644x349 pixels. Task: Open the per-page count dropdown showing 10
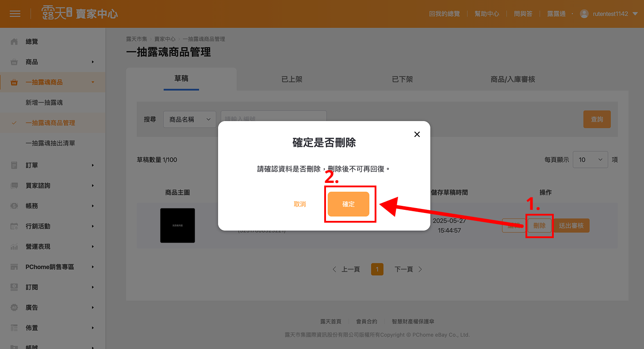[x=590, y=159]
